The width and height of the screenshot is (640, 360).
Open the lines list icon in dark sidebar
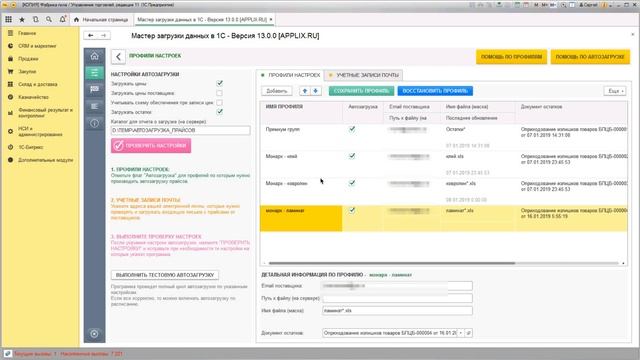tap(94, 106)
